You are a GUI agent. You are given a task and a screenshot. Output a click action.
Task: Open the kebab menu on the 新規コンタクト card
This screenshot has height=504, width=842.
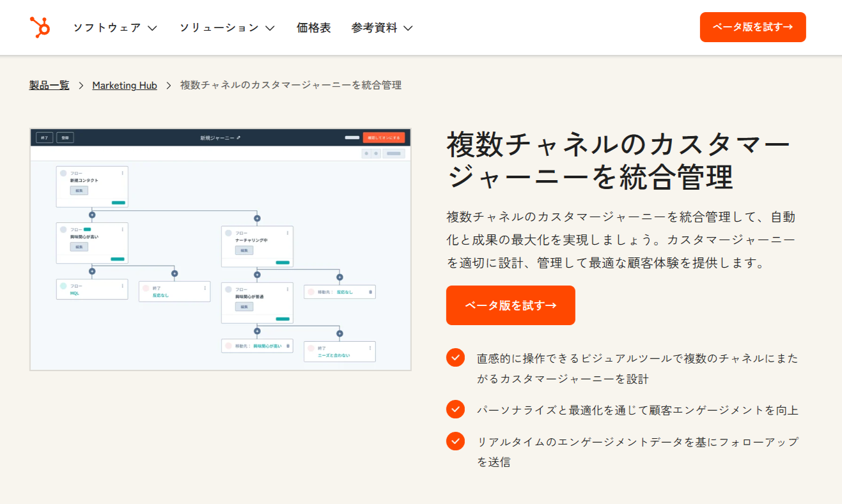123,172
